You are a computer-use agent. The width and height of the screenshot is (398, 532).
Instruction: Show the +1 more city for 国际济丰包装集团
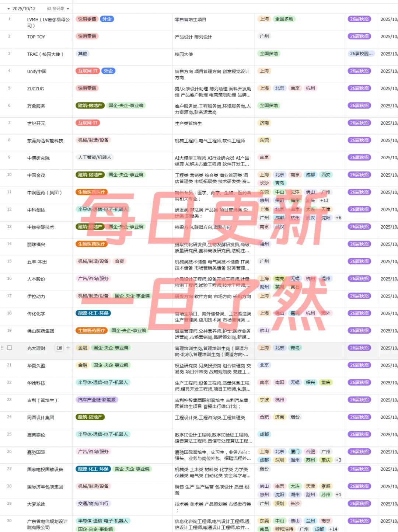pos(338,494)
